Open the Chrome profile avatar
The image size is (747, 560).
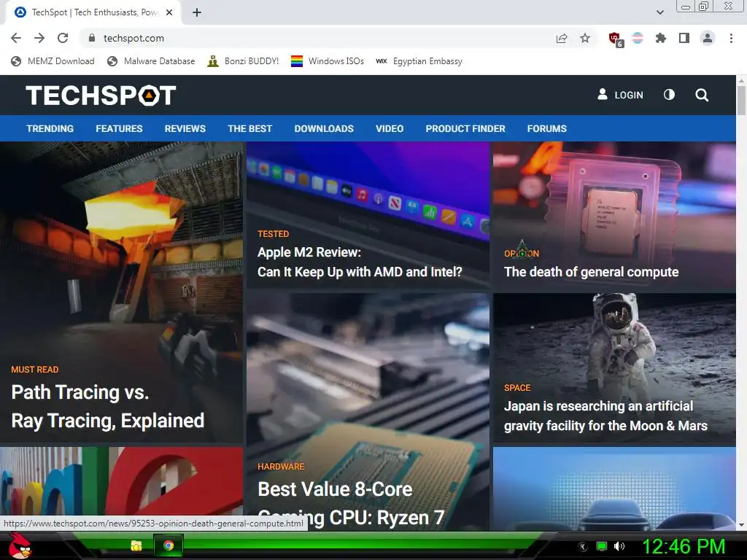(x=708, y=38)
